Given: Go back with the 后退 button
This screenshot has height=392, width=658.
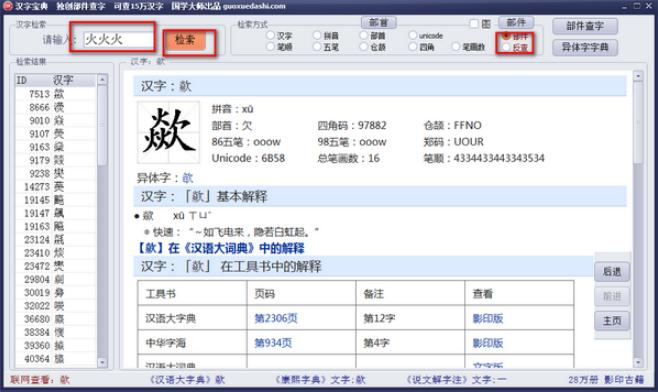Looking at the screenshot, I should tap(612, 272).
